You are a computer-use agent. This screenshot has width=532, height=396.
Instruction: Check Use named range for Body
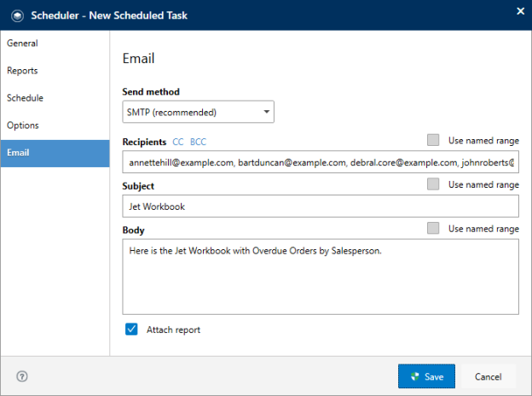coord(433,228)
